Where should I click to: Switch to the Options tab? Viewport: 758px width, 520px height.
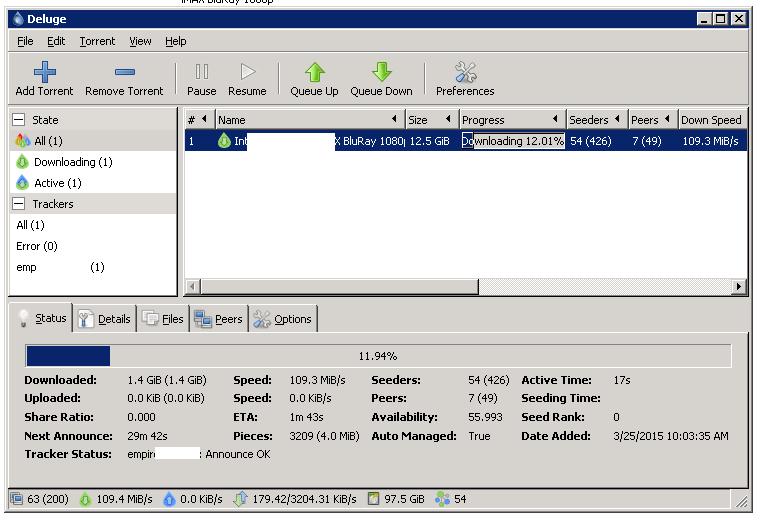283,319
